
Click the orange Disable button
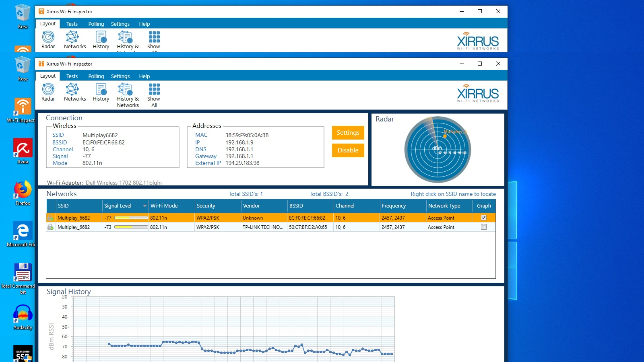(348, 150)
